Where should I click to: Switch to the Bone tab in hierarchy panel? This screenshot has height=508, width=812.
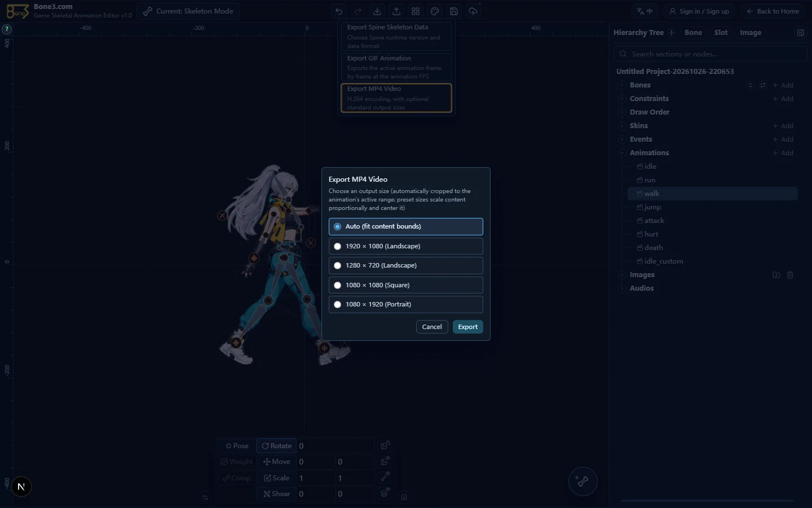pos(693,33)
